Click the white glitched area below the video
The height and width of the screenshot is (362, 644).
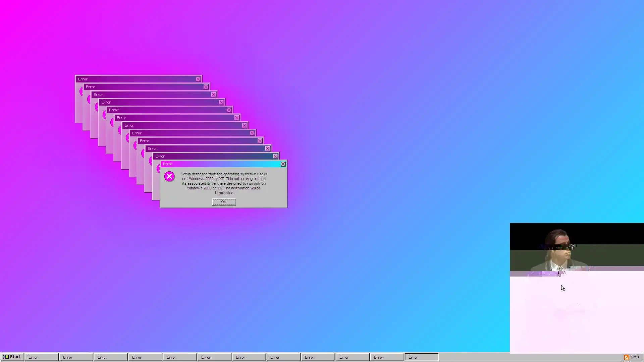577,315
